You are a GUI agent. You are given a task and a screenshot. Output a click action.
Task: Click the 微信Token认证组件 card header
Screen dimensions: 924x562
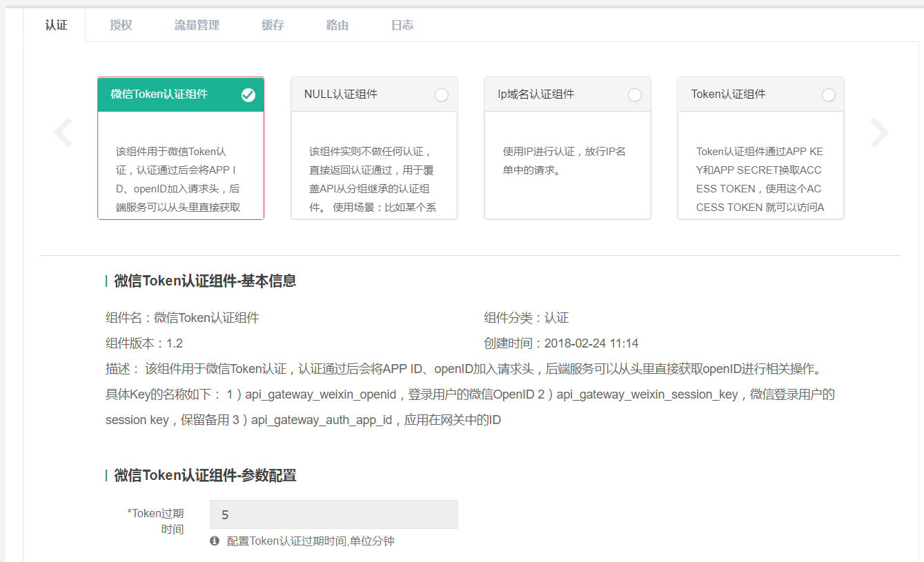tap(181, 94)
